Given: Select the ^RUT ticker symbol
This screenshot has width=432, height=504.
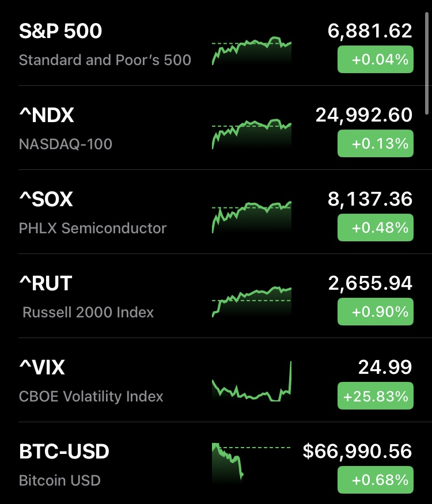Looking at the screenshot, I should coord(46,284).
